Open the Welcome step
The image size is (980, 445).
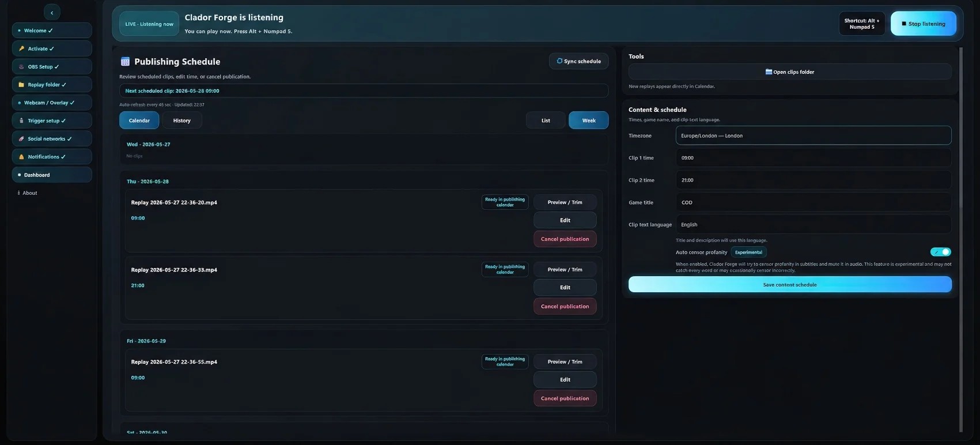coord(52,31)
